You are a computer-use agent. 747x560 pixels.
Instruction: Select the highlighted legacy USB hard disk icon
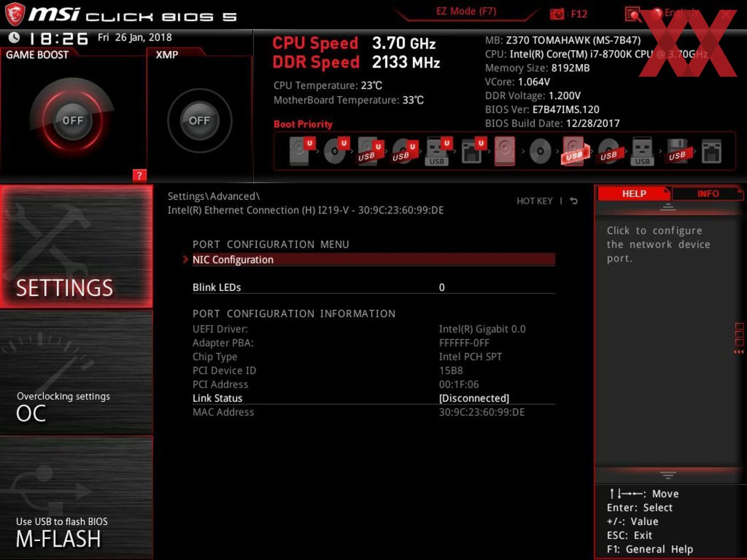[x=574, y=151]
